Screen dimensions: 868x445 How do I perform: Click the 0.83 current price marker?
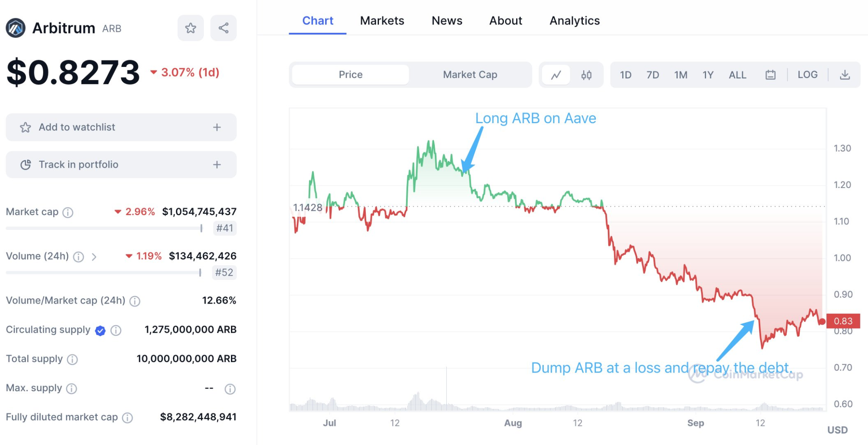pyautogui.click(x=843, y=321)
